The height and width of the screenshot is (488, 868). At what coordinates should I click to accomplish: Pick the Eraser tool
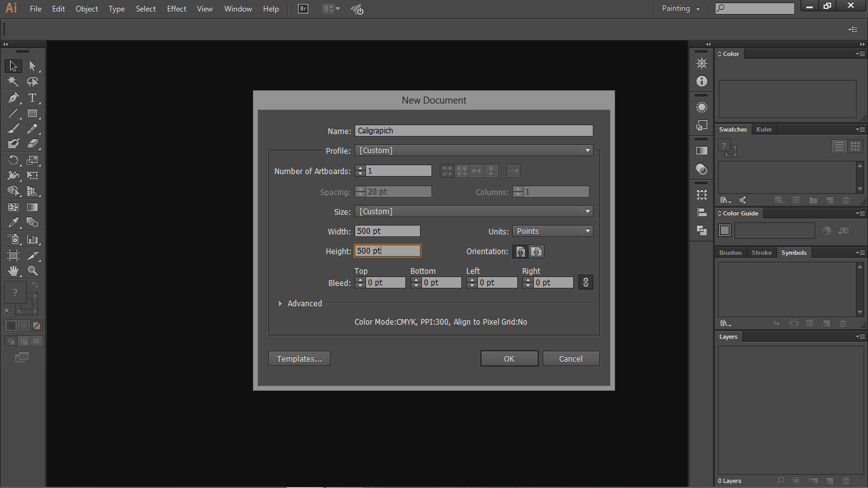point(32,144)
